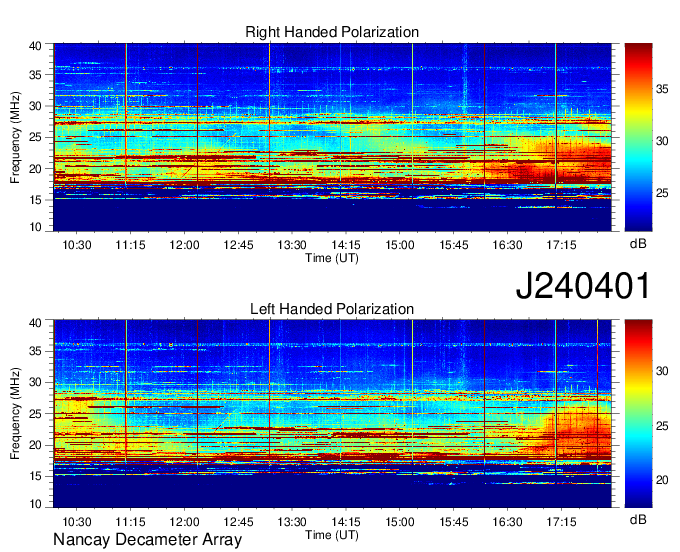Click the color bar beside the left-handed plot

point(638,414)
